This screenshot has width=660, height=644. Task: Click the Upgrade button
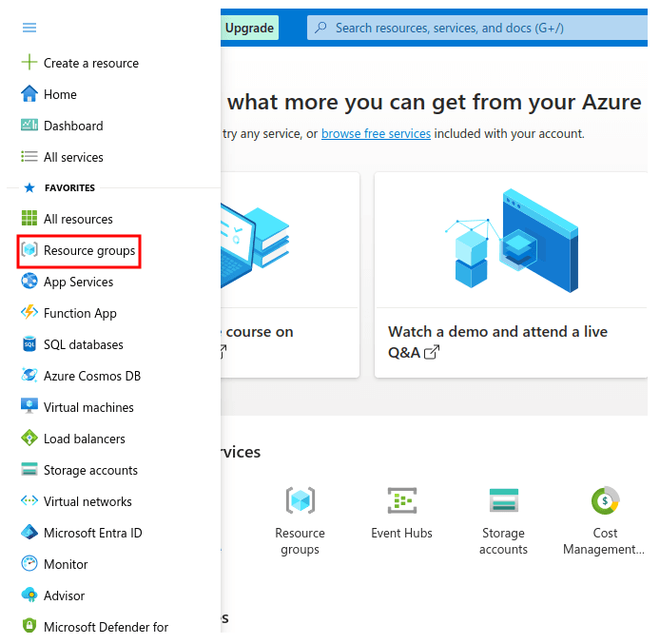click(x=249, y=28)
